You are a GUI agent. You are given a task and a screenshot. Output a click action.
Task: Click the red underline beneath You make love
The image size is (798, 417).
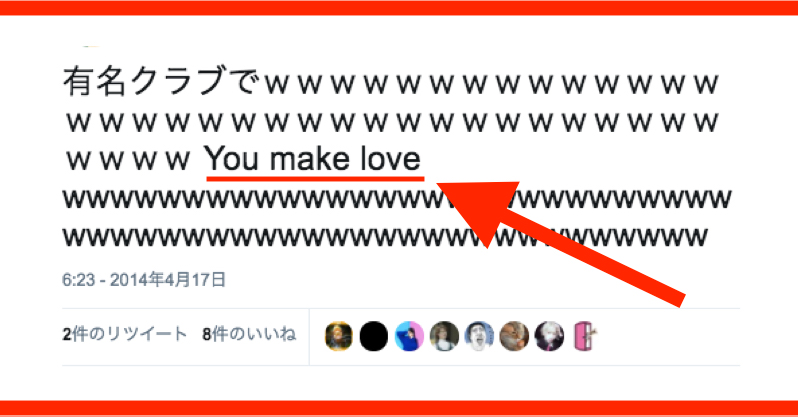click(x=315, y=178)
